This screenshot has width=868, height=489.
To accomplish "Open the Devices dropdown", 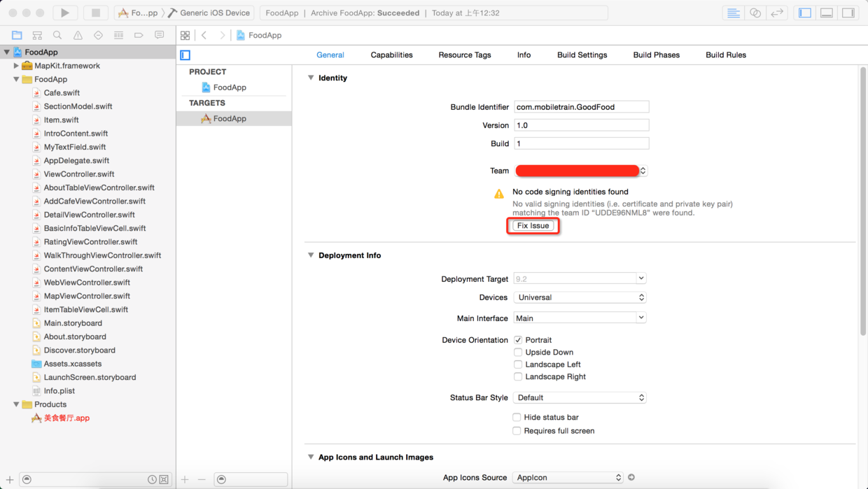I will click(x=580, y=297).
